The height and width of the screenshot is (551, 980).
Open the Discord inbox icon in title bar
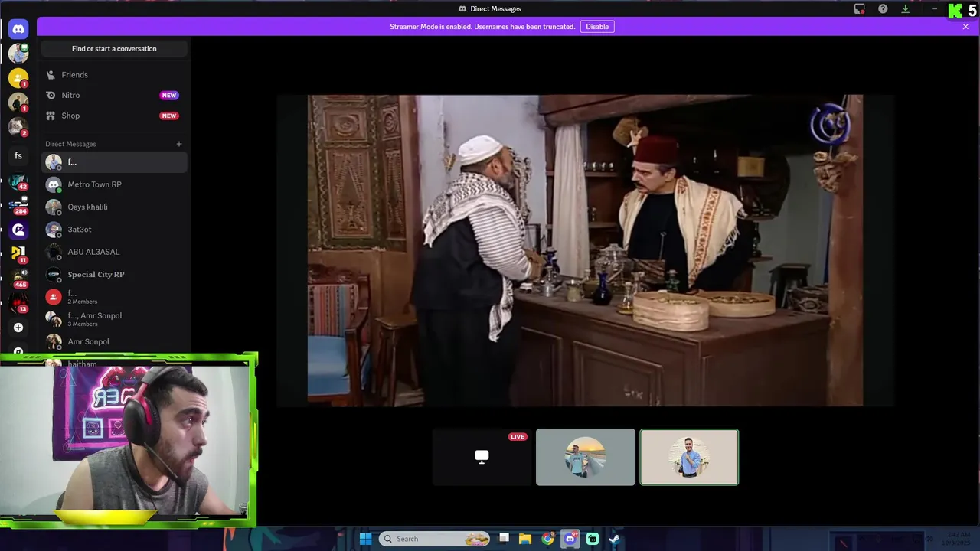pyautogui.click(x=860, y=8)
